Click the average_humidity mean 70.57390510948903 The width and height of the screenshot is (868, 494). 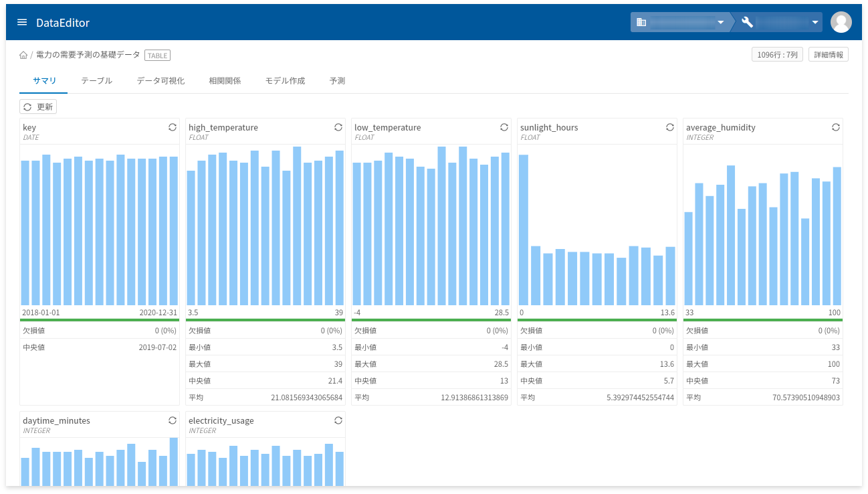click(806, 398)
